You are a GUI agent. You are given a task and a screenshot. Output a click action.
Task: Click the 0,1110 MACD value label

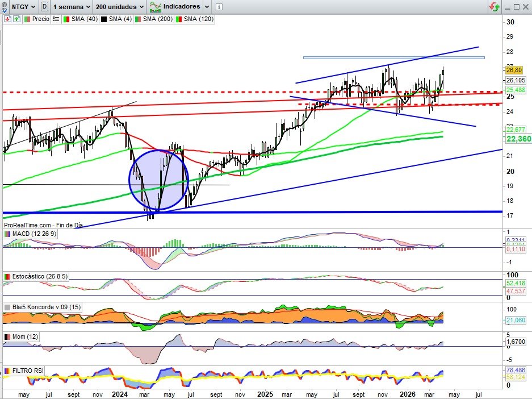pos(516,250)
